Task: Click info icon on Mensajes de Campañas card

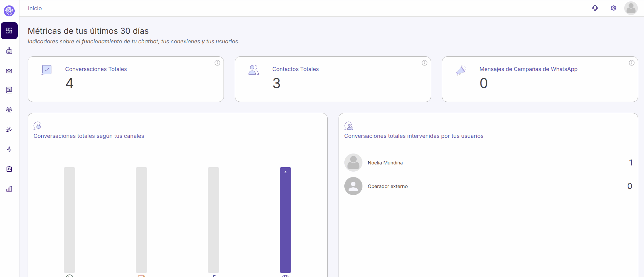Action: point(631,63)
